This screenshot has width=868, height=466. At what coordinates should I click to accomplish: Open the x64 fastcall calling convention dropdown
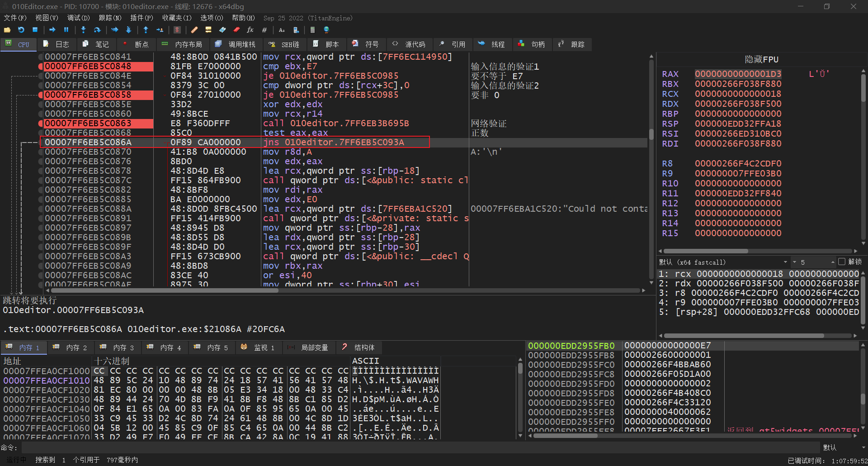click(786, 262)
